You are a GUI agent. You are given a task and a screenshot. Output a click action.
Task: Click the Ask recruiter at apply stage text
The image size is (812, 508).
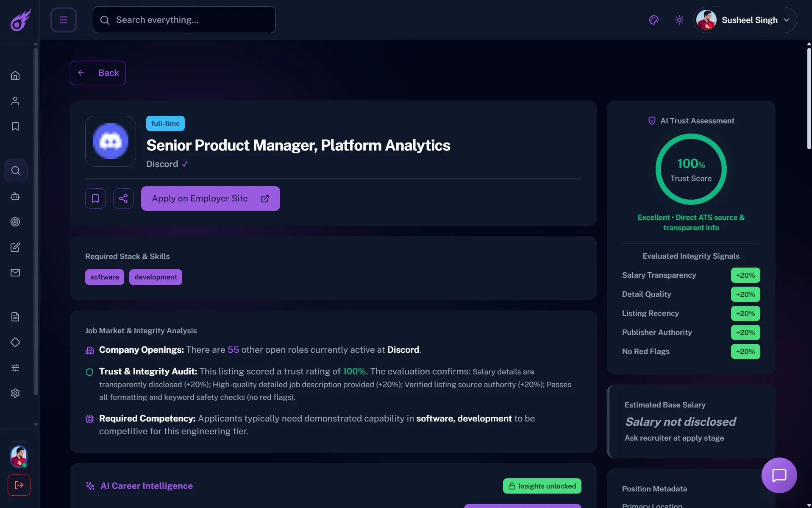674,438
